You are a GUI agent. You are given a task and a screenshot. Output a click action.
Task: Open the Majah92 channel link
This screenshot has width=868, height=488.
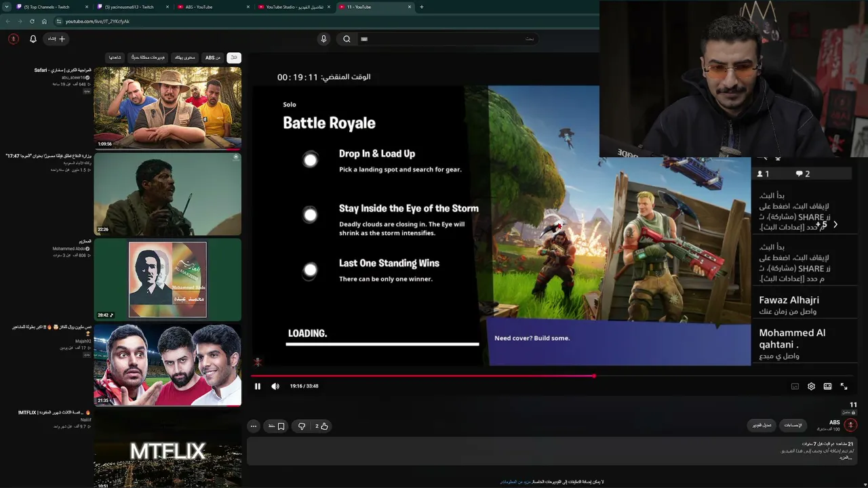pyautogui.click(x=83, y=342)
